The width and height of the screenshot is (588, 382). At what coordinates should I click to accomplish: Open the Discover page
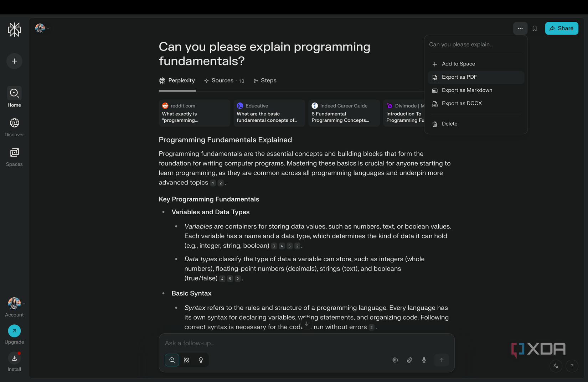click(x=14, y=127)
